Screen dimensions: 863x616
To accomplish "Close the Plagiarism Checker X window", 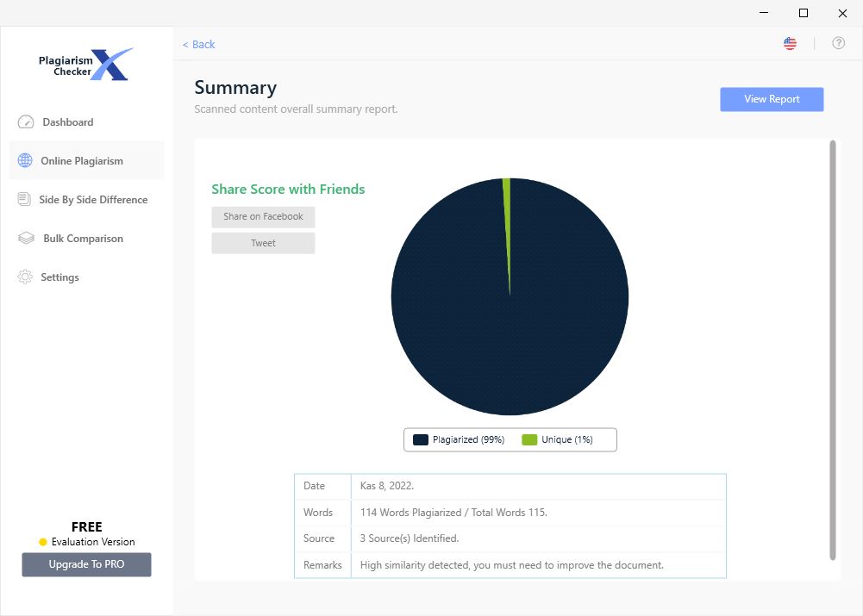I will tap(842, 13).
